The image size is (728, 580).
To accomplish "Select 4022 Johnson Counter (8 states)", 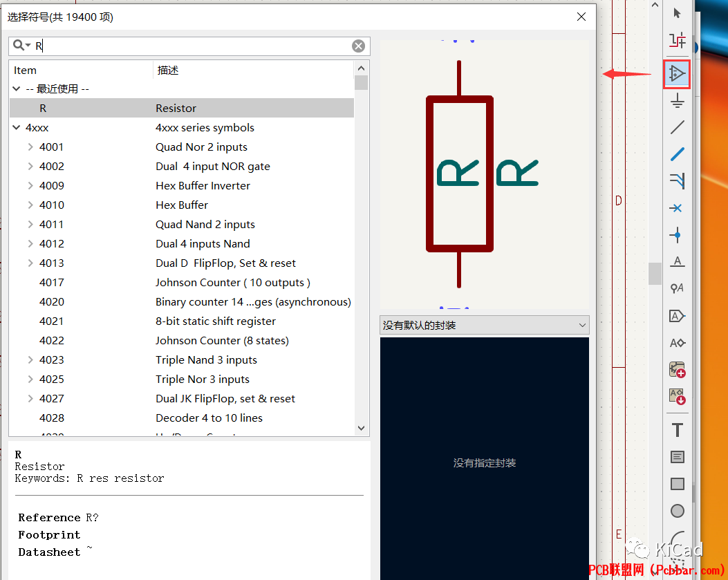I will tap(182, 340).
